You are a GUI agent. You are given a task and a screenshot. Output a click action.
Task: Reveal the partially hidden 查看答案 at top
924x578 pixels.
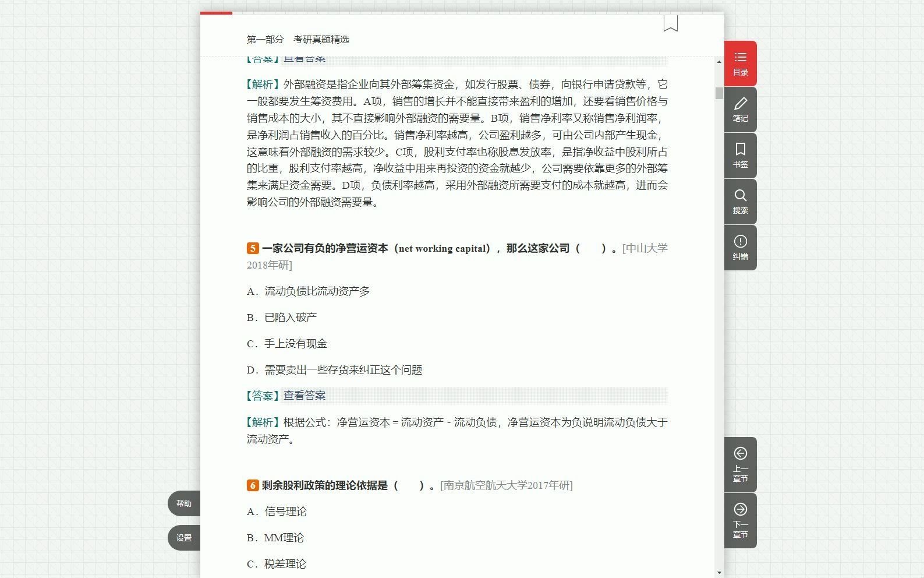pos(304,59)
